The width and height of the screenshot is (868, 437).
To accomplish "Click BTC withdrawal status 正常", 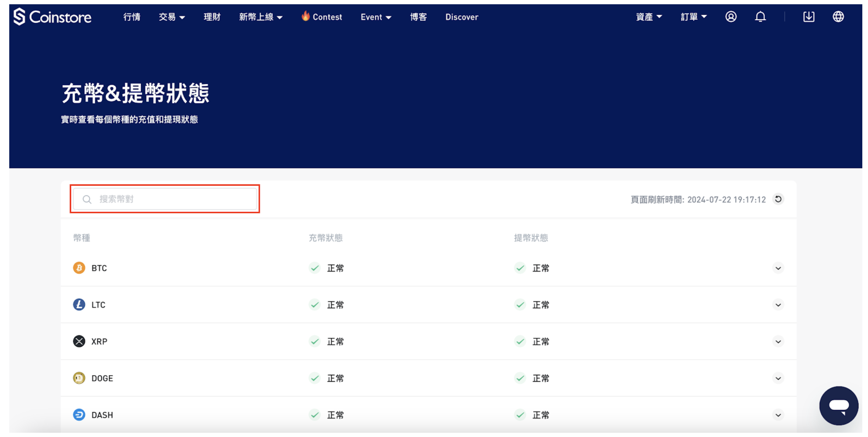I will point(541,268).
